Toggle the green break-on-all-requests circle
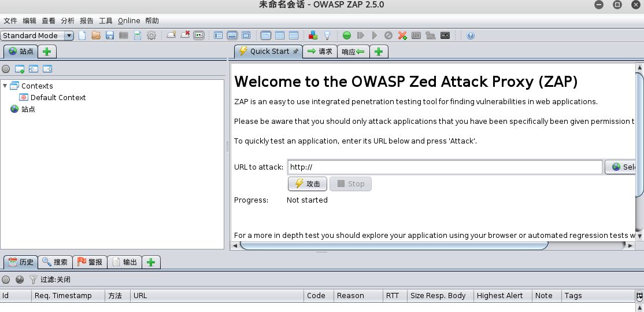The width and height of the screenshot is (644, 312). (x=347, y=35)
